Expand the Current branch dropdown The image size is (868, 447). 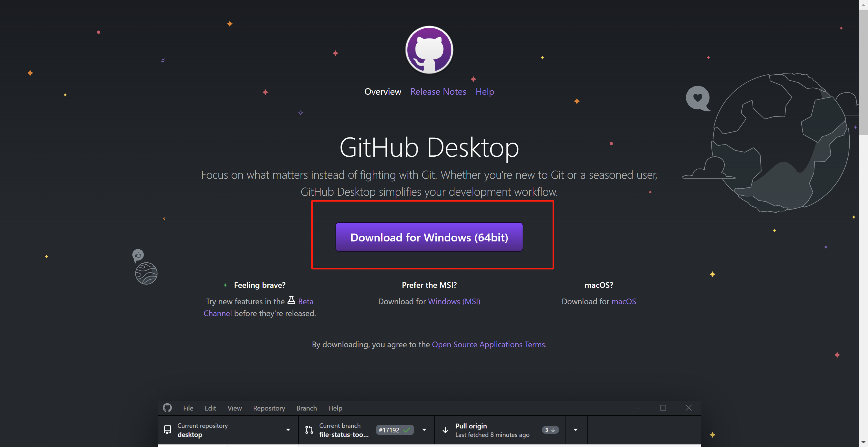425,430
